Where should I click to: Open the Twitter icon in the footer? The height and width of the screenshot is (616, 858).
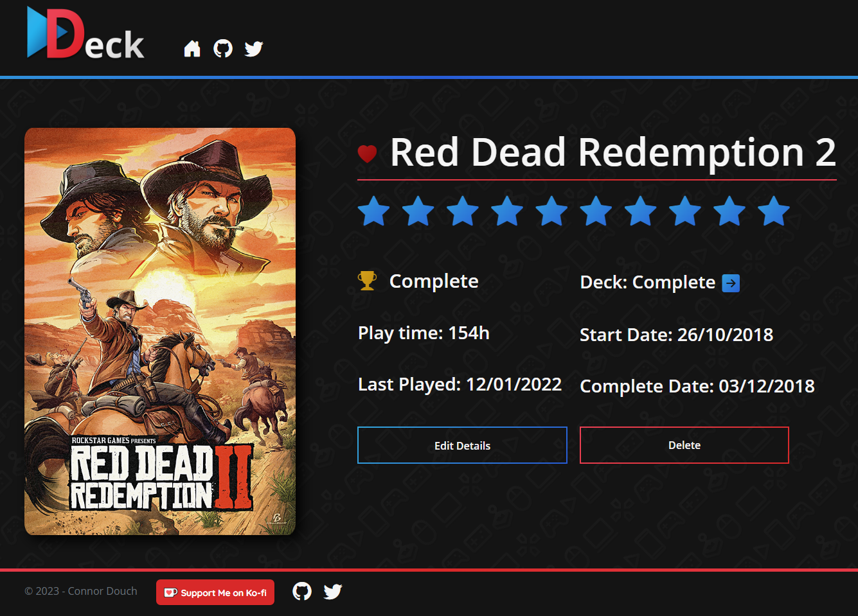coord(333,591)
